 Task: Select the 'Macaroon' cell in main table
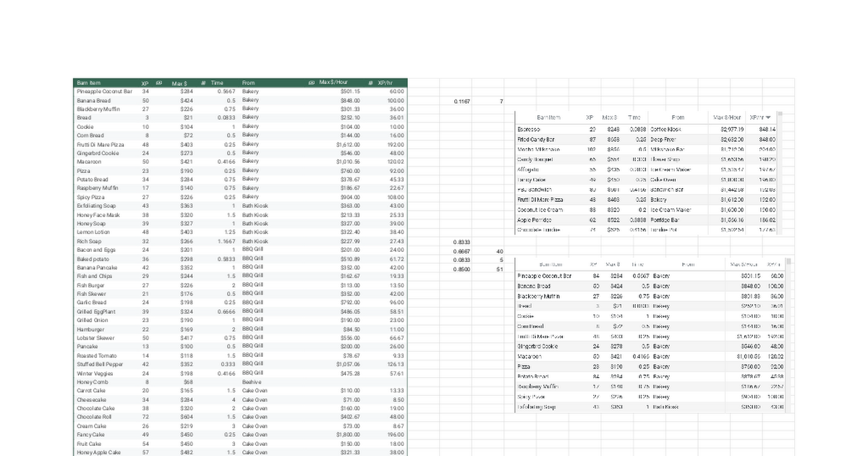pyautogui.click(x=89, y=161)
